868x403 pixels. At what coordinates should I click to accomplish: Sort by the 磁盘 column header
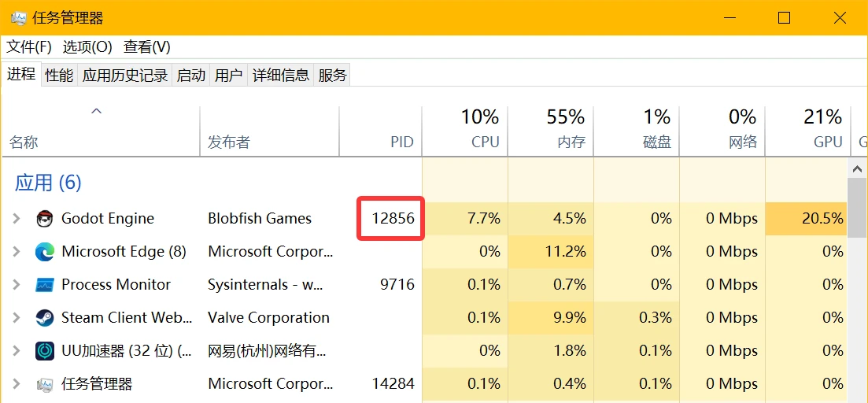[x=636, y=131]
